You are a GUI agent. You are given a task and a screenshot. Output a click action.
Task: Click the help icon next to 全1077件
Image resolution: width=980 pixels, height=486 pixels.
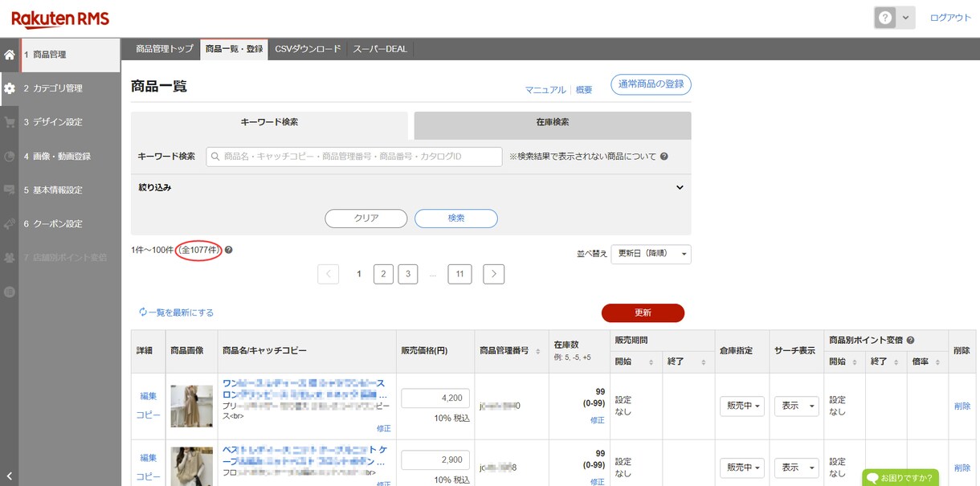pos(229,250)
